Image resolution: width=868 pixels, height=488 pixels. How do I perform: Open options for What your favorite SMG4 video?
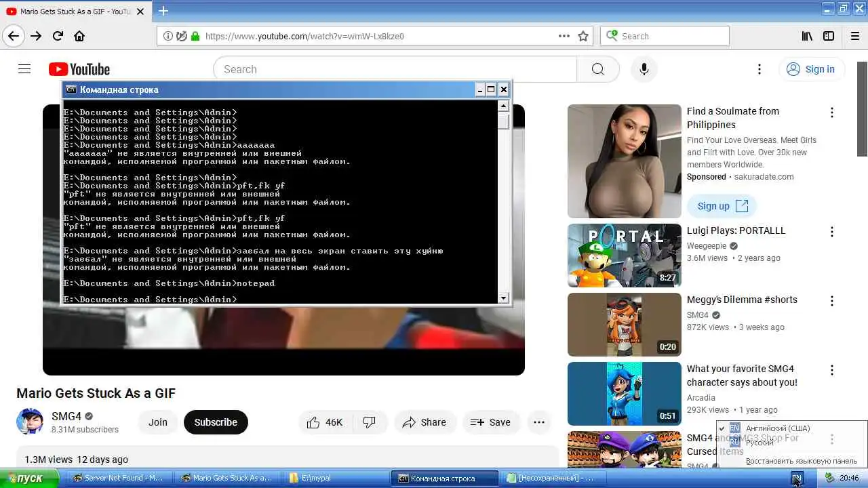832,370
